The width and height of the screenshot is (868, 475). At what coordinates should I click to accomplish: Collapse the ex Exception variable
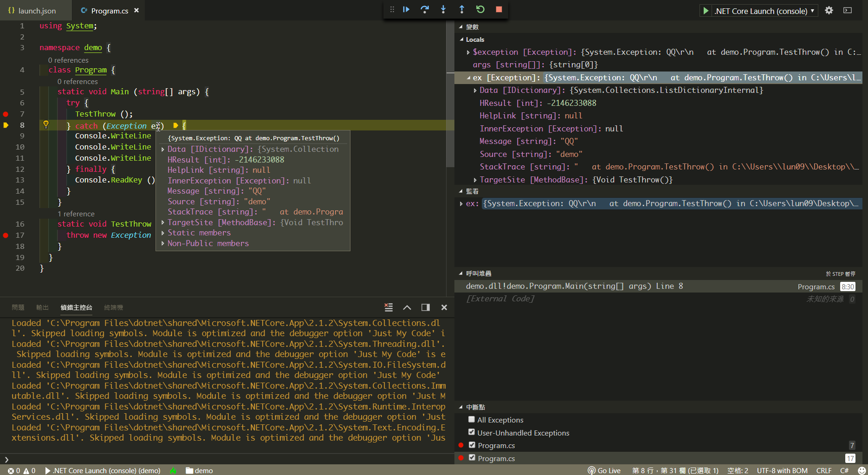pos(468,78)
